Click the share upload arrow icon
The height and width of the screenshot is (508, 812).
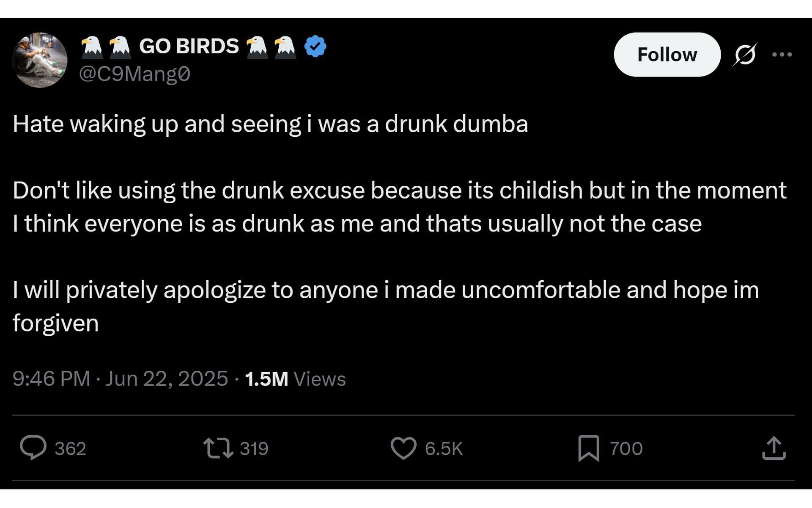point(774,448)
